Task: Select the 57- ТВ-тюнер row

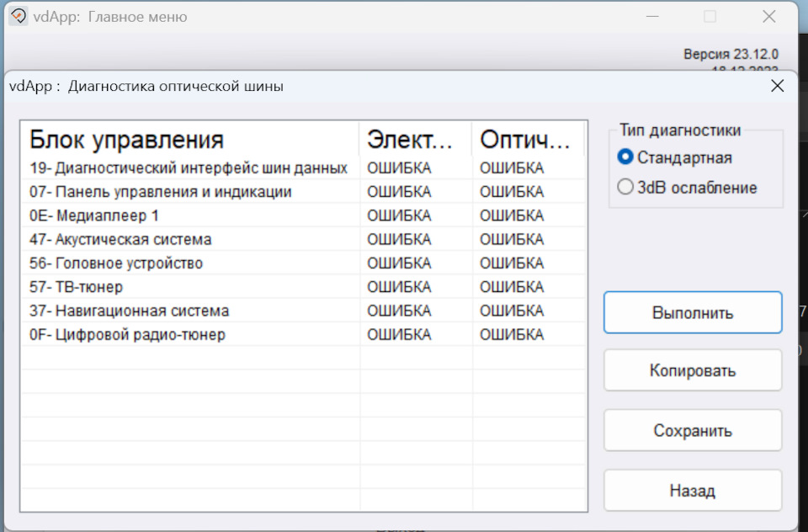Action: click(76, 287)
